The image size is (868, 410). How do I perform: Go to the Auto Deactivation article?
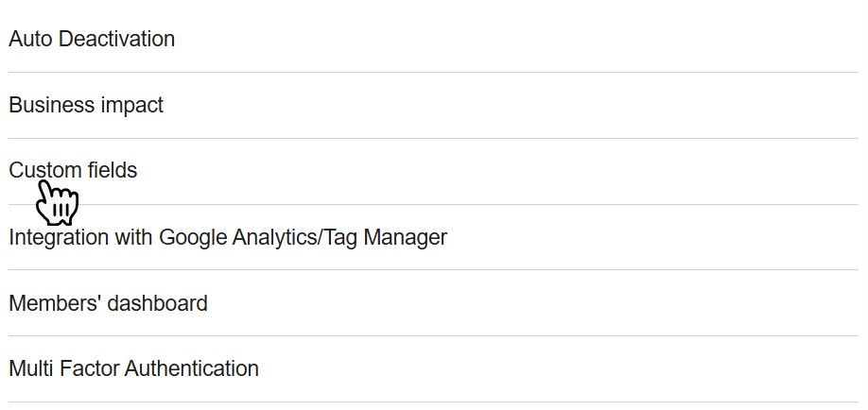coord(92,40)
